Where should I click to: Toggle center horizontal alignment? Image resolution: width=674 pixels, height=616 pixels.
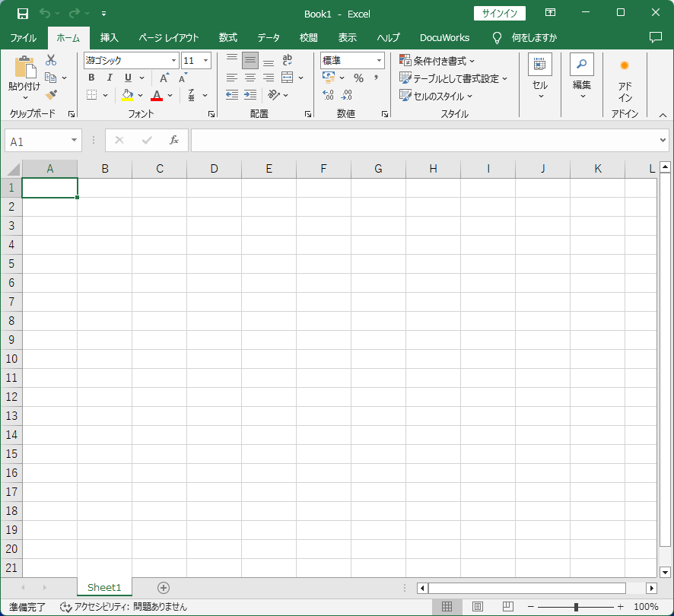(x=250, y=78)
